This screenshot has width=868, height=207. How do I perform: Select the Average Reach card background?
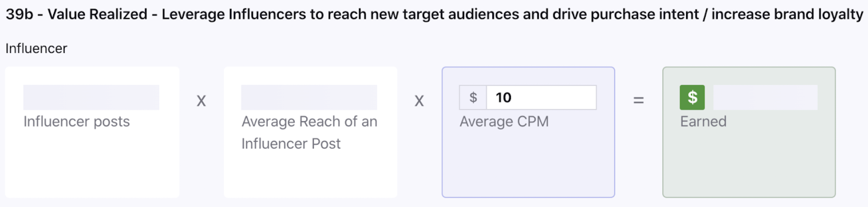pos(310,132)
